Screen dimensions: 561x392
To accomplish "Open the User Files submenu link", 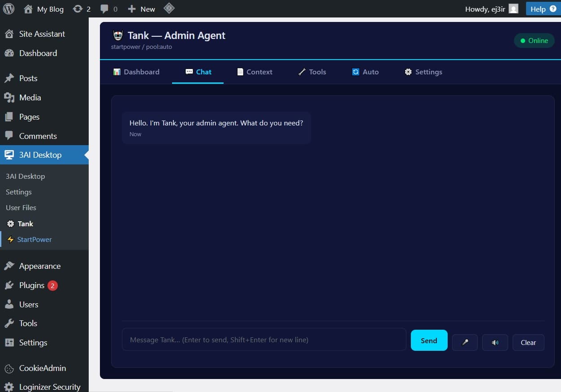I will point(21,208).
